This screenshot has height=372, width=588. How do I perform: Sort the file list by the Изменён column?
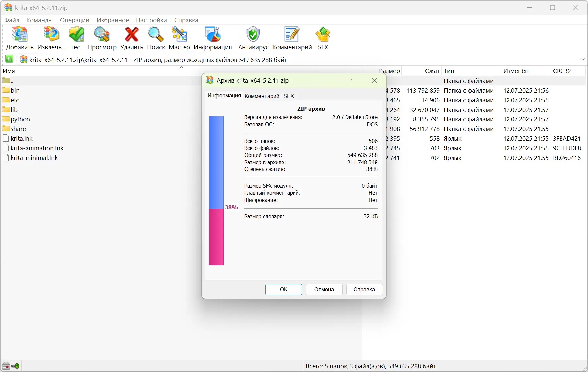pos(525,71)
